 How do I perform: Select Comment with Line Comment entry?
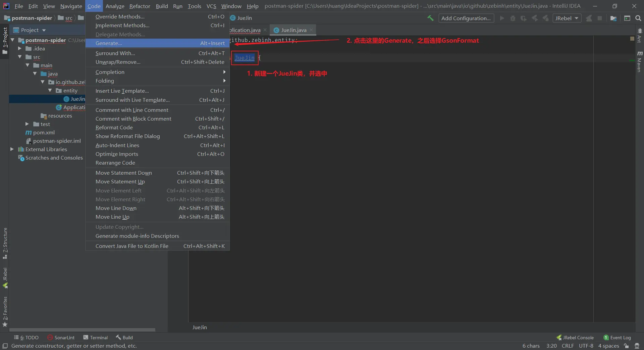click(158, 110)
